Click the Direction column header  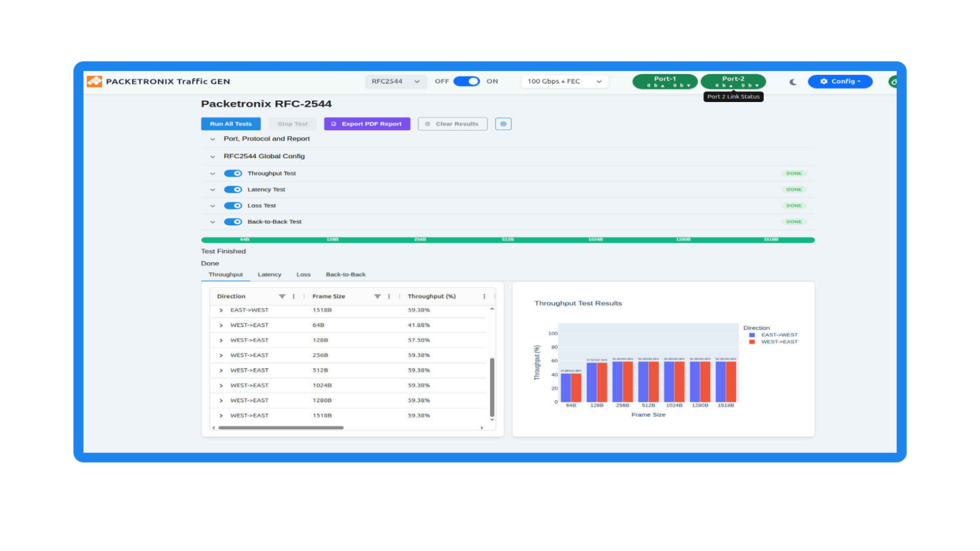click(231, 296)
